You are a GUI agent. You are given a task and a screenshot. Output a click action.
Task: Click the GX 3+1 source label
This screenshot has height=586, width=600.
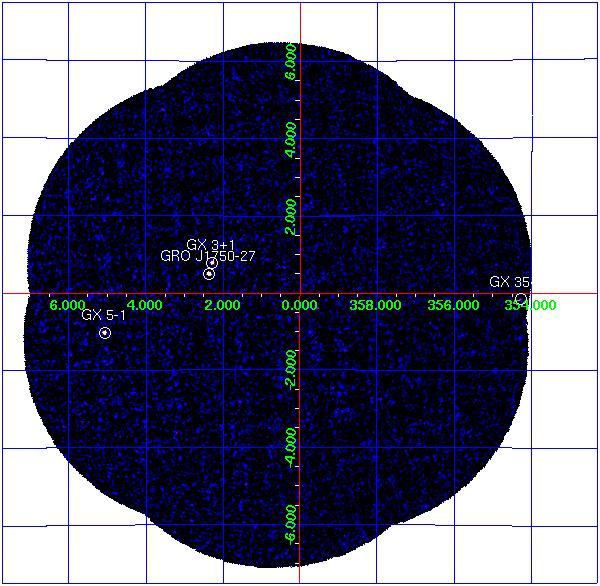tap(210, 245)
